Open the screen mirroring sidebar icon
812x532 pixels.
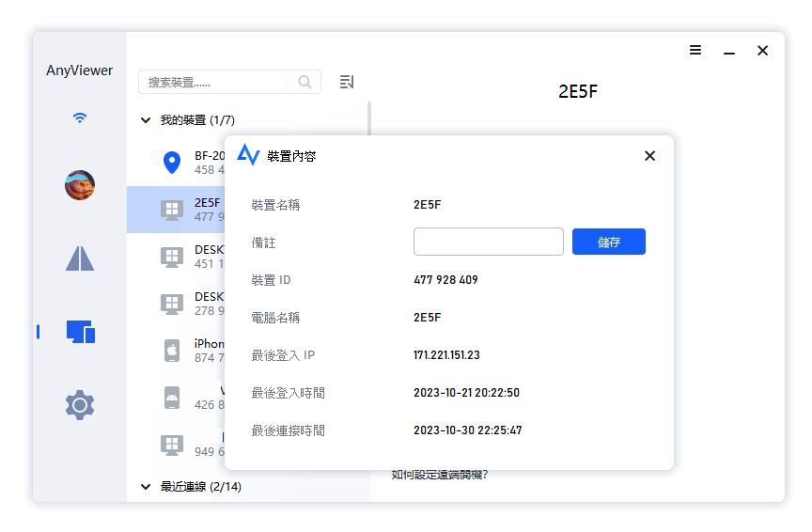coord(80,258)
